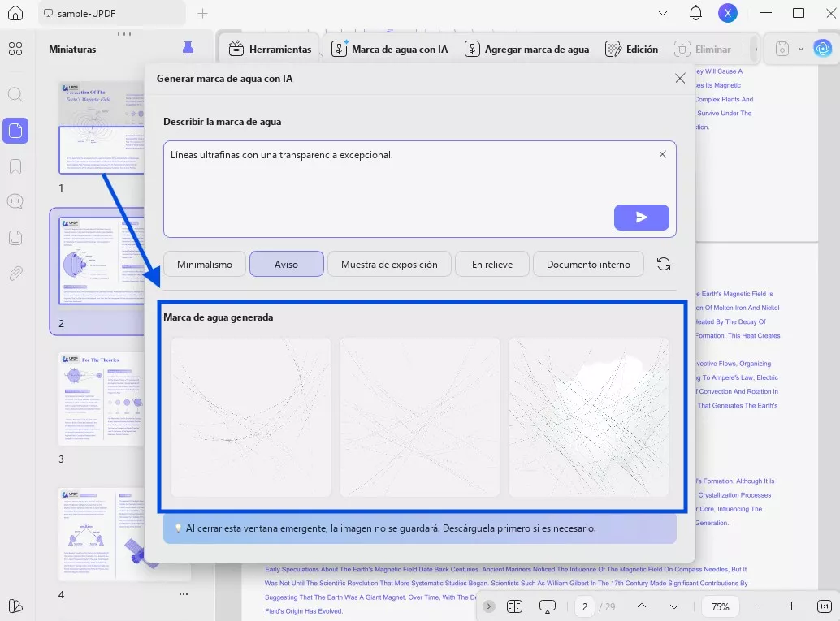Viewport: 840px width, 621px height.
Task: Open the thumbnail options ellipsis near page 4
Action: 184,594
